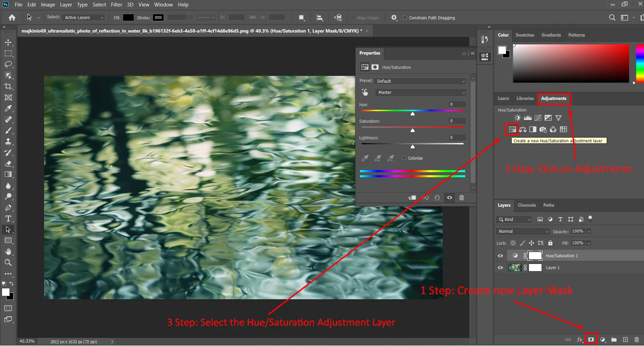Open the layer Kind filter dropdown
644x346 pixels.
(x=514, y=220)
